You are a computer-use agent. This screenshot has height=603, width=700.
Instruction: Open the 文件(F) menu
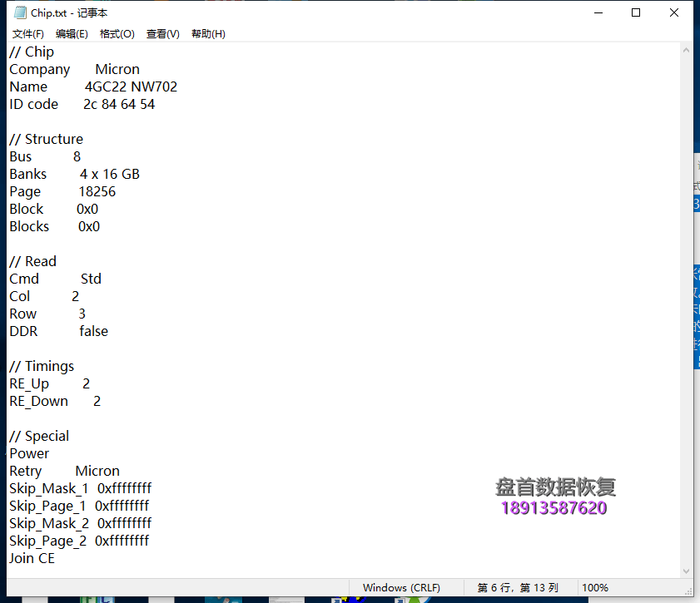[27, 34]
